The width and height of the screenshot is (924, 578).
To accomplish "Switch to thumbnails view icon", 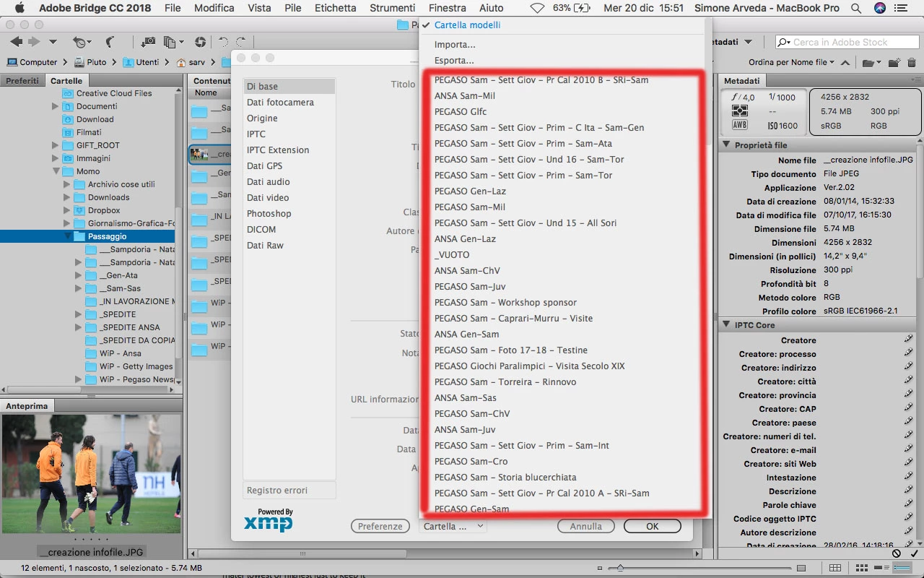I will pos(861,568).
